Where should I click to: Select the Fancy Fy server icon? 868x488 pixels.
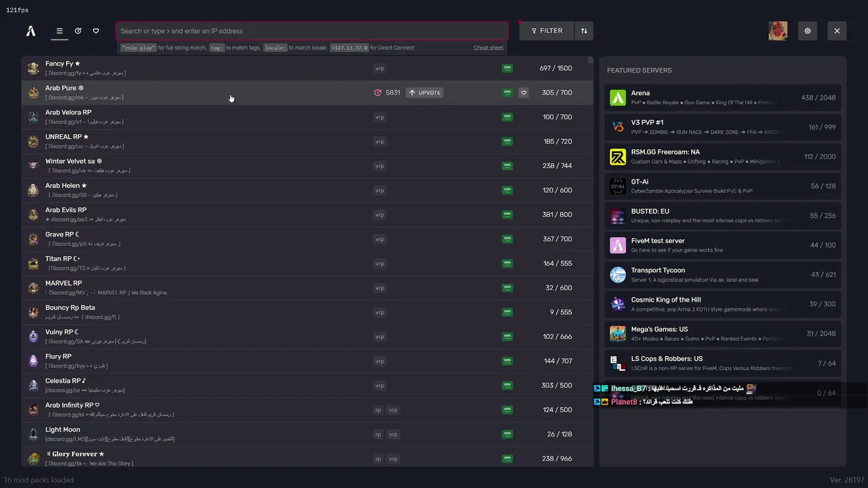click(x=33, y=68)
